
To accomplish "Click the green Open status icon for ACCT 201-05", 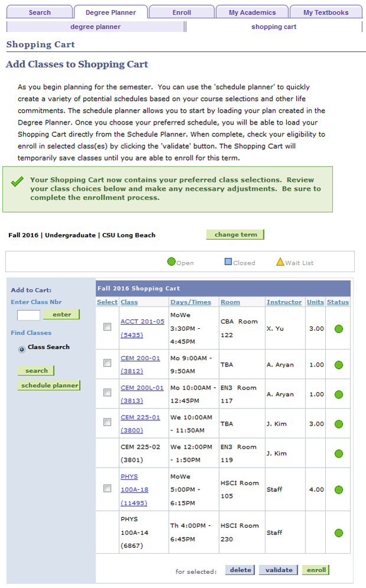I will 339,328.
